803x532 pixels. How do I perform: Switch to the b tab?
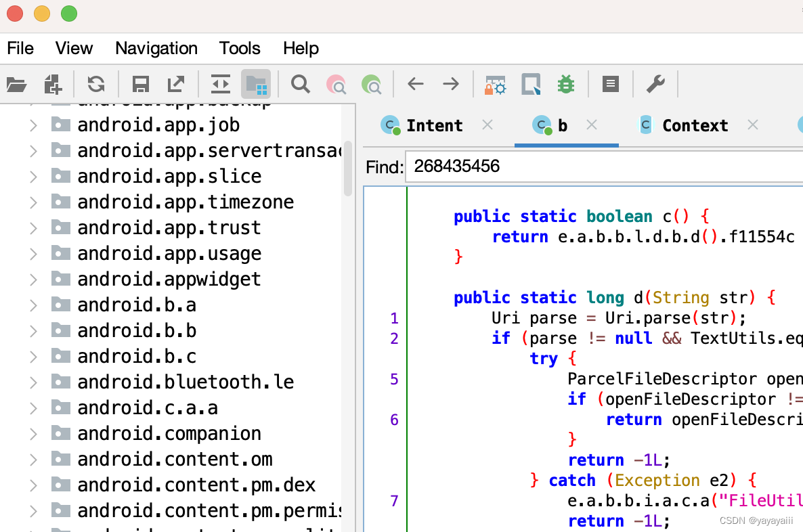[x=563, y=125]
